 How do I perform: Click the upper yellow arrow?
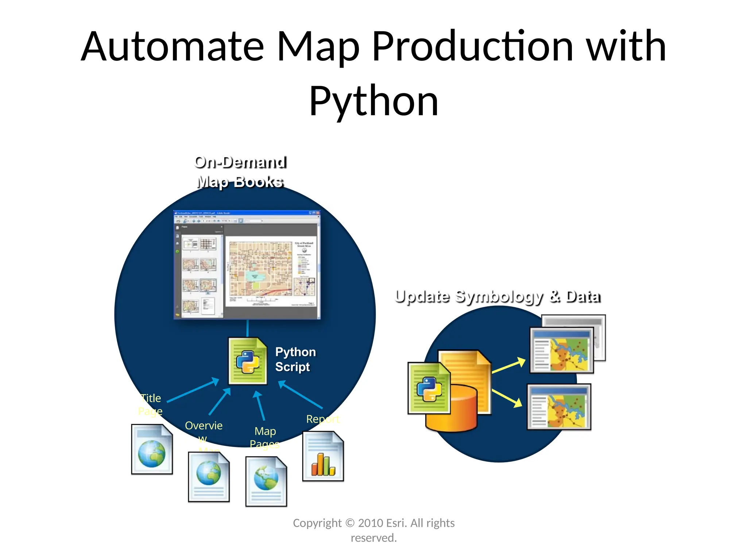[509, 366]
